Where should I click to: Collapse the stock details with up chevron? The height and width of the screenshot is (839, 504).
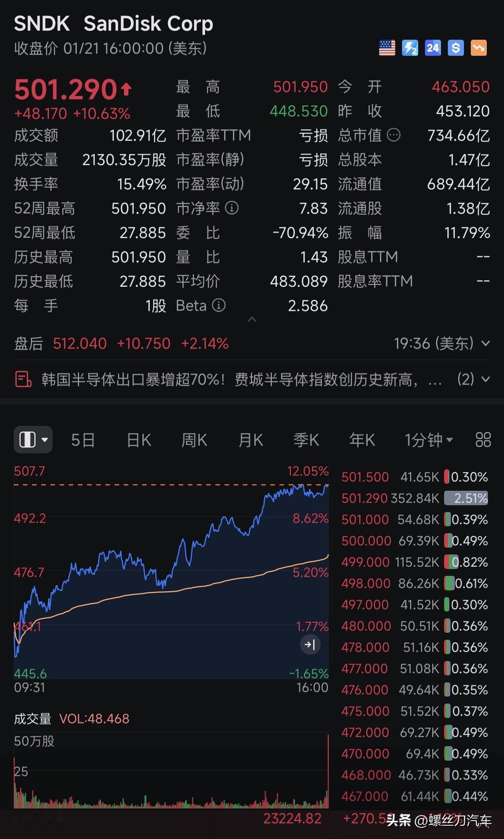[252, 319]
